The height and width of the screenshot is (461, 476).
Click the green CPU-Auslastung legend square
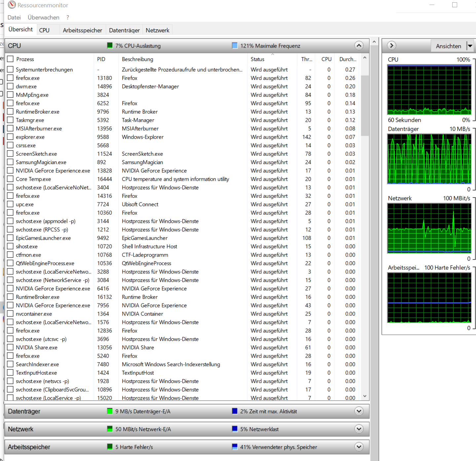point(110,46)
